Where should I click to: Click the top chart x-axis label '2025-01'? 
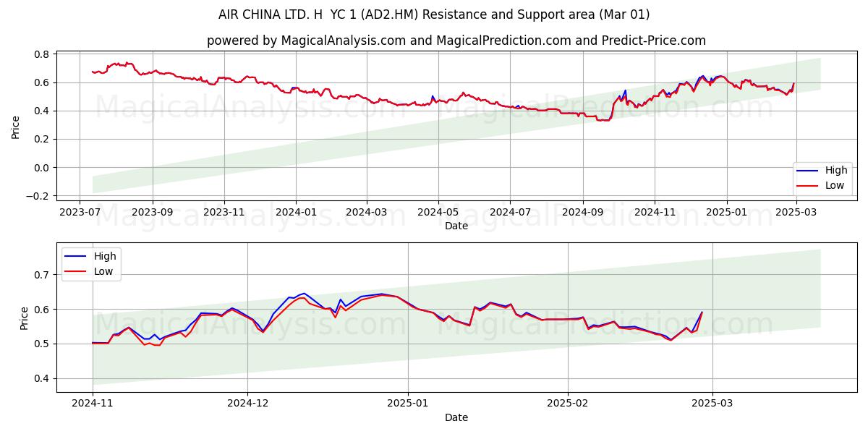(726, 213)
